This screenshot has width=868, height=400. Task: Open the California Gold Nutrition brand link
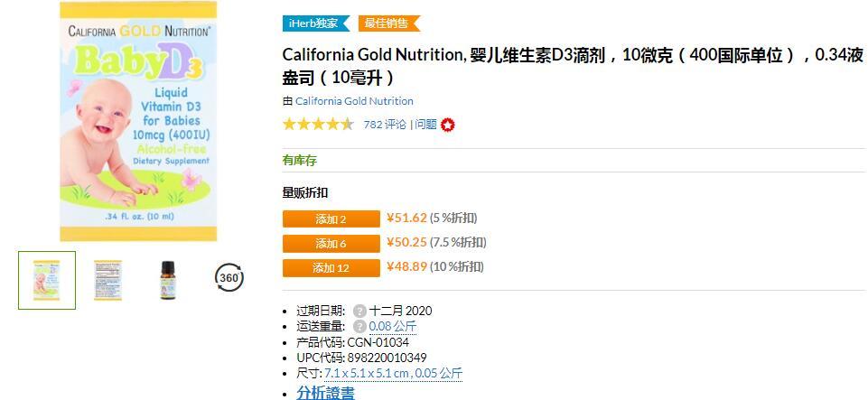(x=354, y=101)
